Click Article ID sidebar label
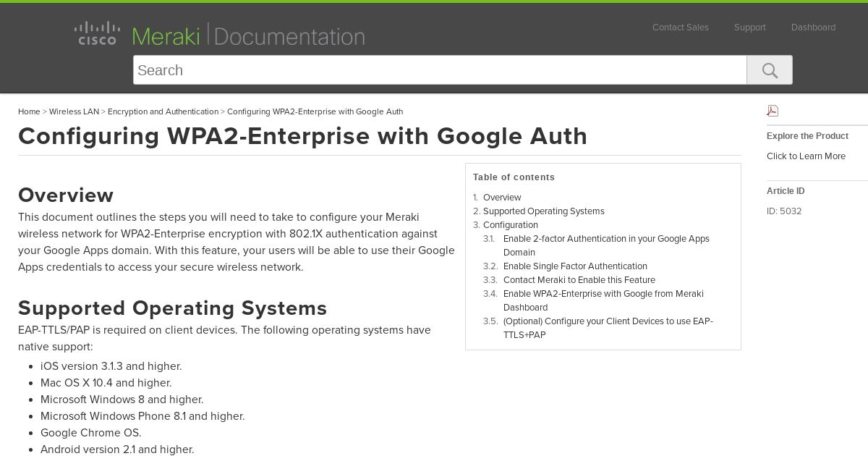Screen dimensions: 868x456 pos(786,191)
